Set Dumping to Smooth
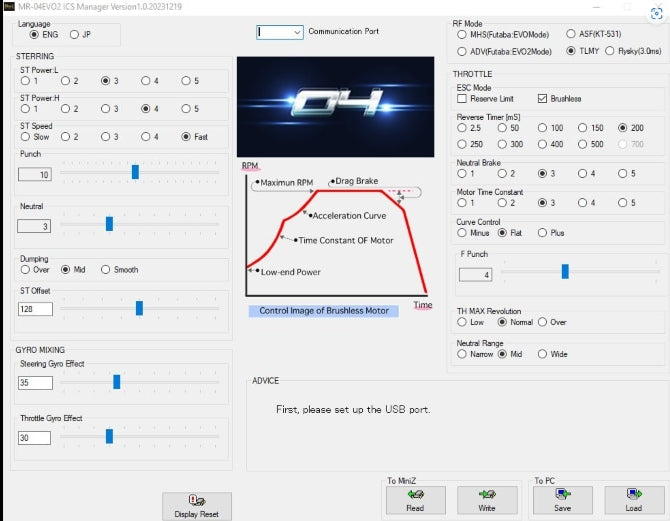670x521 pixels. (x=106, y=270)
